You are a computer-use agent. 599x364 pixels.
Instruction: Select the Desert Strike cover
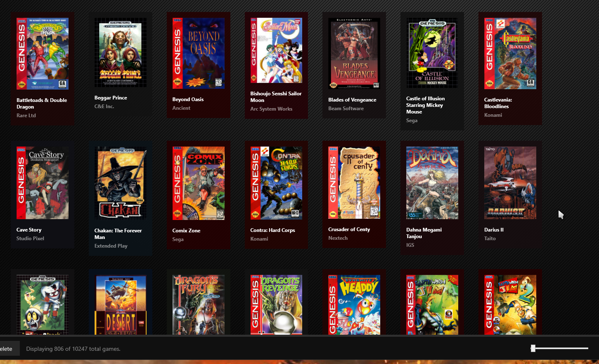pyautogui.click(x=121, y=305)
